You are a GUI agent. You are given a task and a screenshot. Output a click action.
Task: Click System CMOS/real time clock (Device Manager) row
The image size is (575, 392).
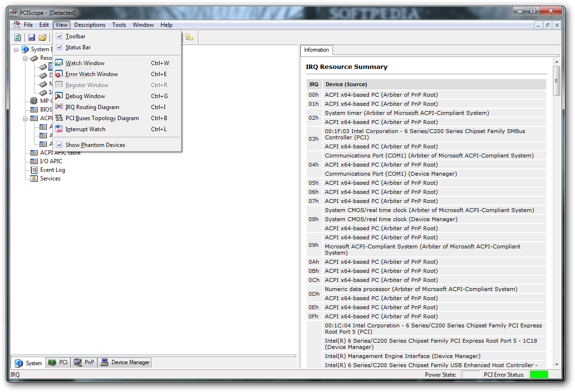pos(435,219)
